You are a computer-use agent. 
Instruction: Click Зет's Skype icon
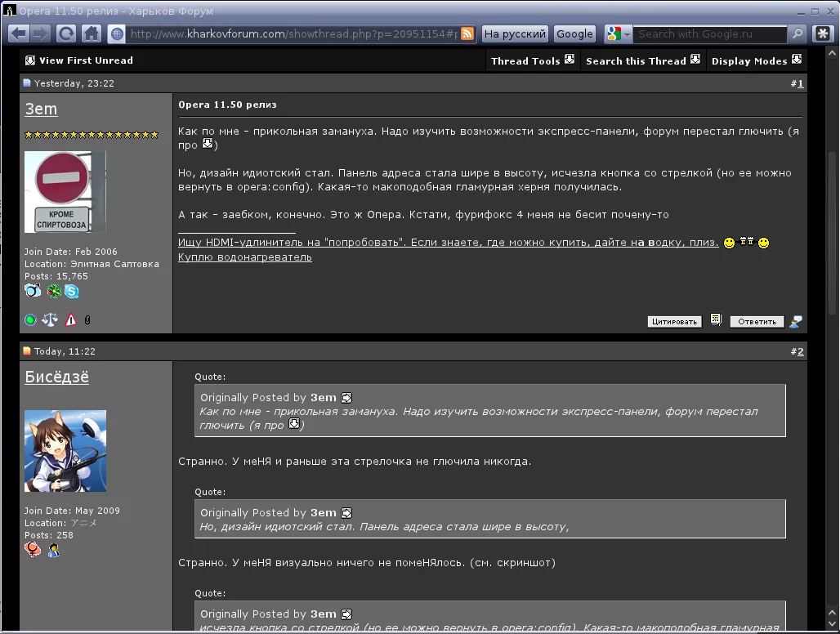click(71, 292)
